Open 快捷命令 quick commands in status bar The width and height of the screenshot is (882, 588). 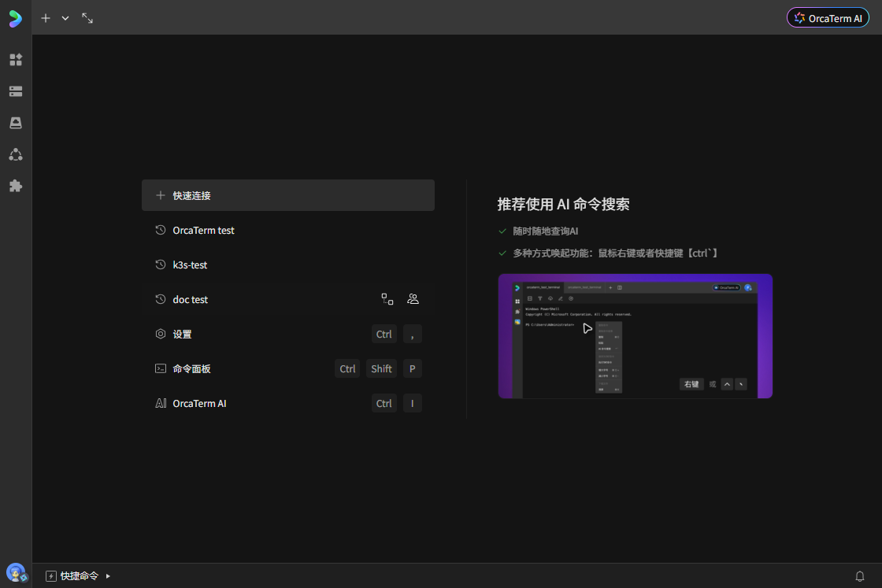pyautogui.click(x=79, y=575)
